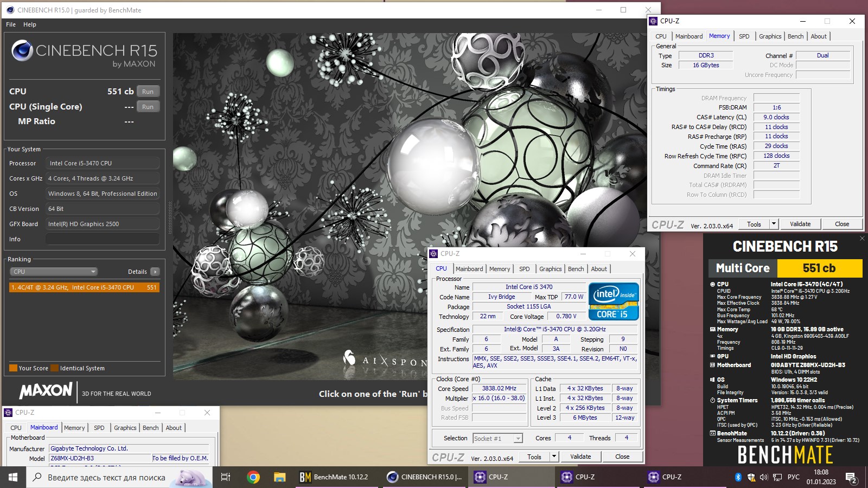Screen dimensions: 868x488
Task: Run the CPU benchmark
Action: click(148, 92)
